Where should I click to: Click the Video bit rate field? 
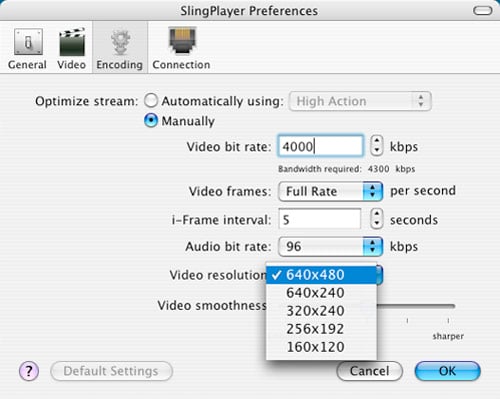pos(320,146)
